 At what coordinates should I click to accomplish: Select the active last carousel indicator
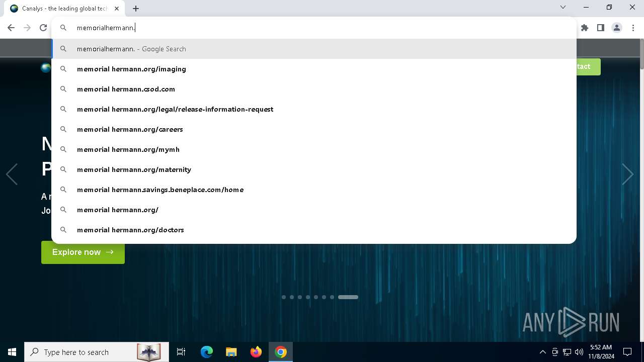click(348, 297)
